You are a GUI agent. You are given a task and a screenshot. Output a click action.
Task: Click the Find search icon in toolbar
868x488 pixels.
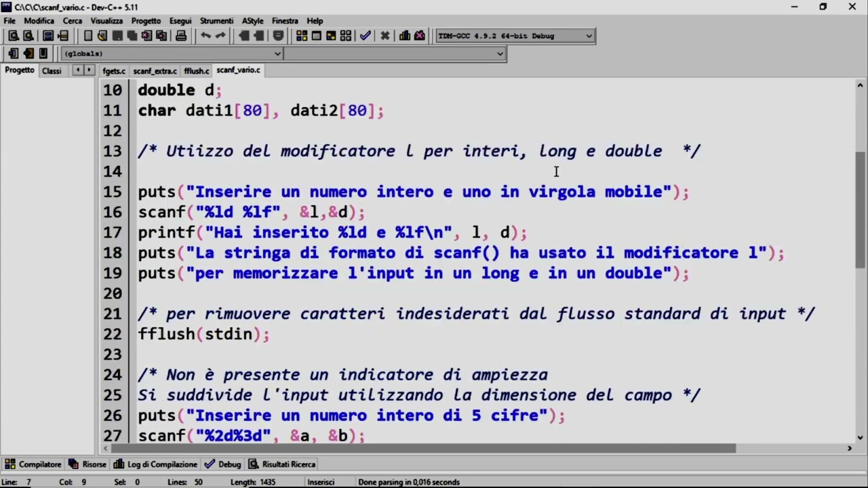coord(14,36)
